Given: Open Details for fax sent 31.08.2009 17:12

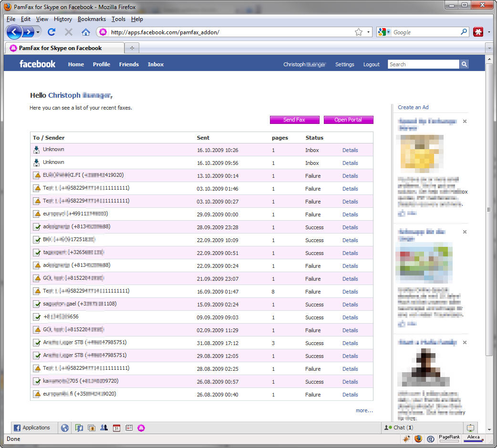Looking at the screenshot, I should [350, 343].
